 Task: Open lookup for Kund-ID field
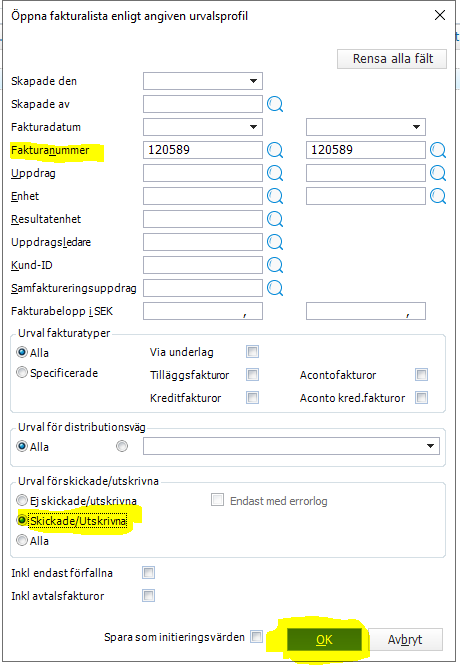tap(275, 265)
